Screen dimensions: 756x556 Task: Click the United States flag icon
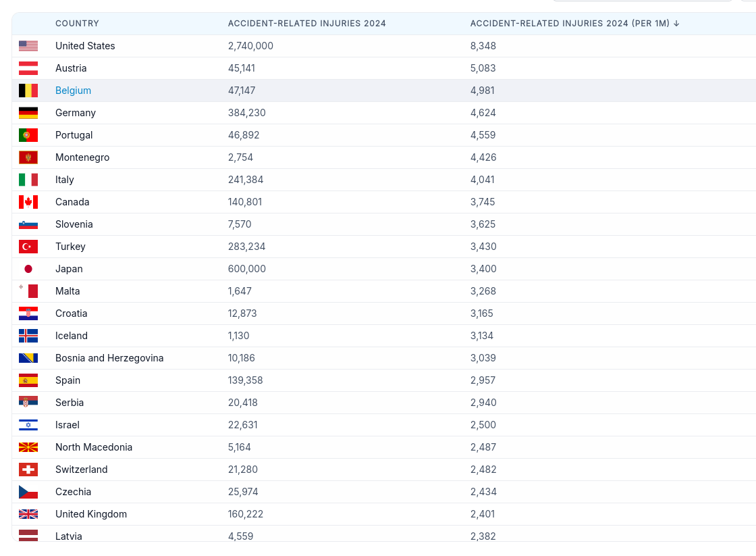28,46
